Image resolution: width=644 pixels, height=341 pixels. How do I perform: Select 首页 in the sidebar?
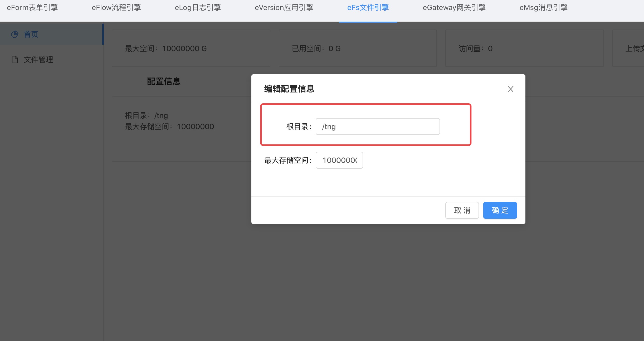pos(51,34)
